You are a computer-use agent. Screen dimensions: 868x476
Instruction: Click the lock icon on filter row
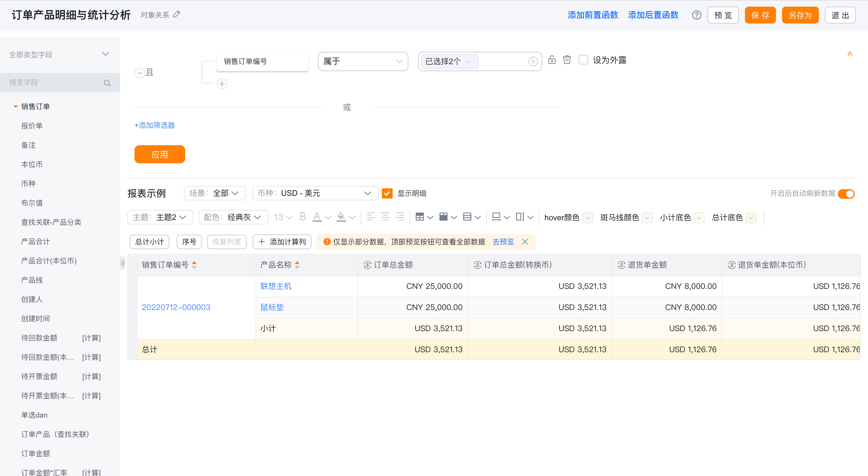pyautogui.click(x=552, y=60)
